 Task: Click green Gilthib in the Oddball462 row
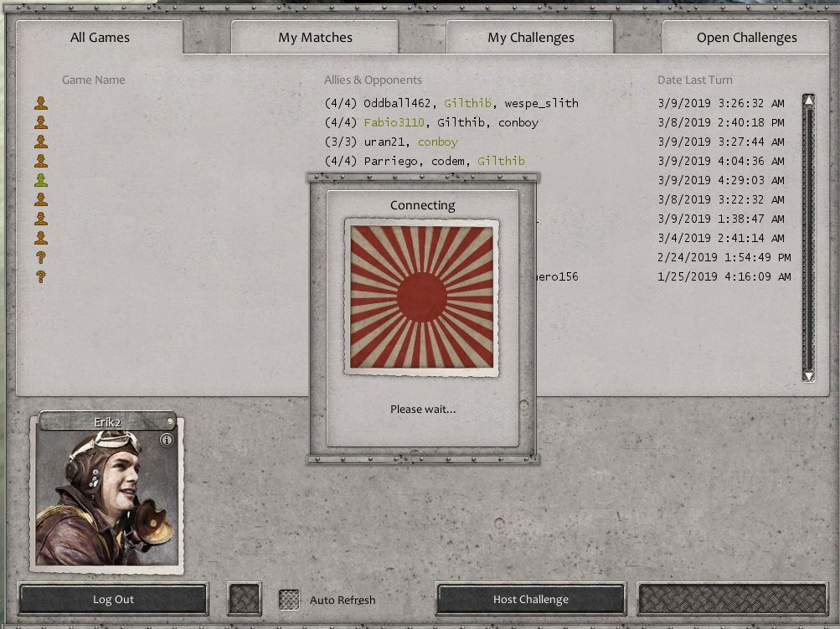[x=467, y=103]
